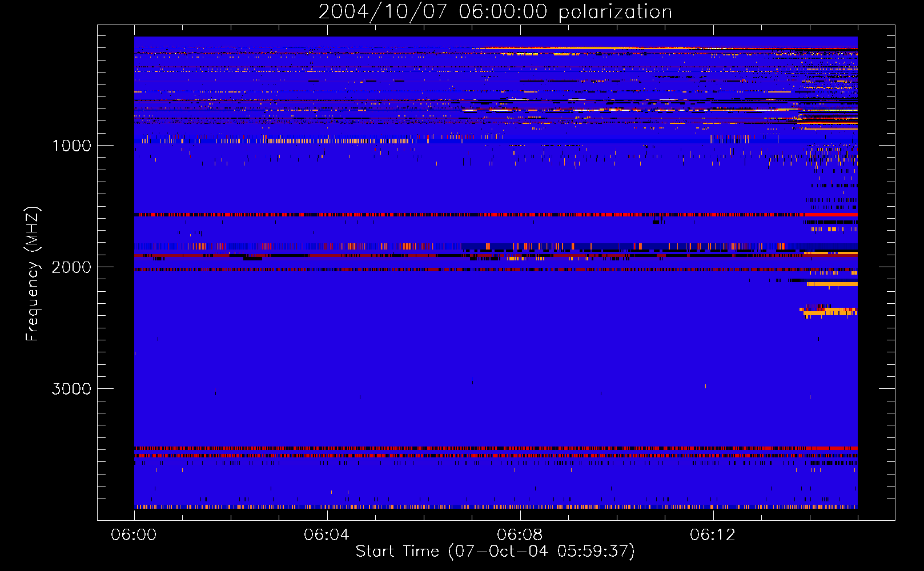Screen dimensions: 924x571
Task: Click the bright yellow band at the spectrogram top
Action: [571, 48]
